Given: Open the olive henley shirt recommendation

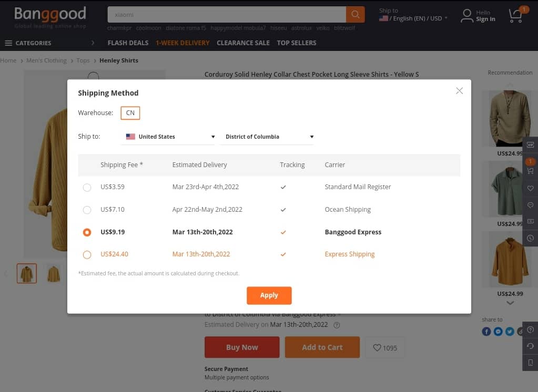Looking at the screenshot, I should pos(509,118).
